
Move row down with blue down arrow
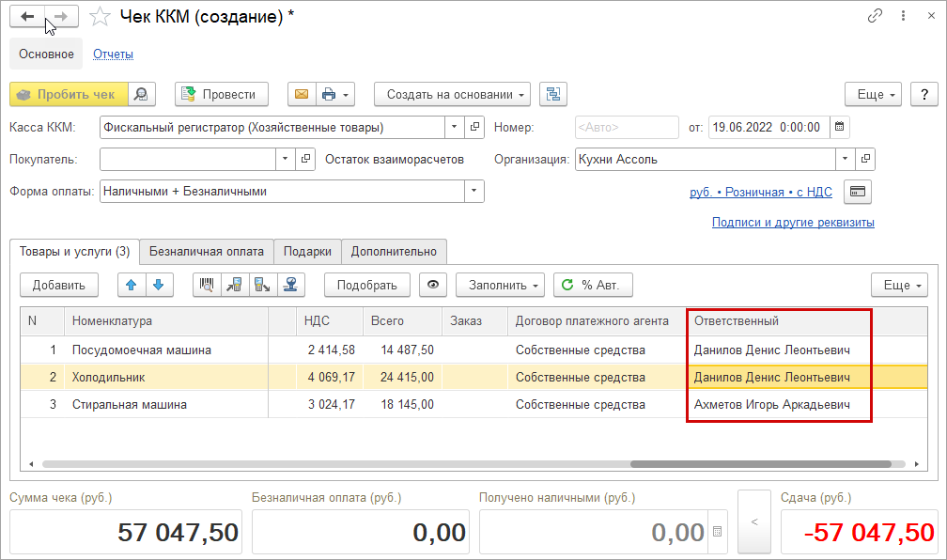coord(159,285)
